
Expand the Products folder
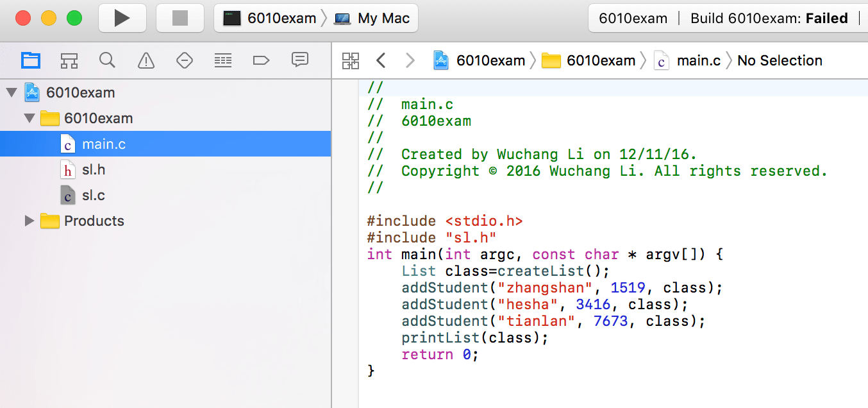pyautogui.click(x=28, y=221)
